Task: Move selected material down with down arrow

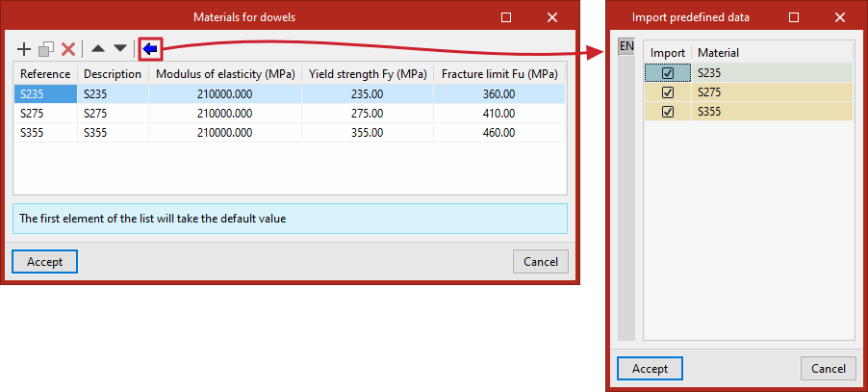Action: point(120,49)
